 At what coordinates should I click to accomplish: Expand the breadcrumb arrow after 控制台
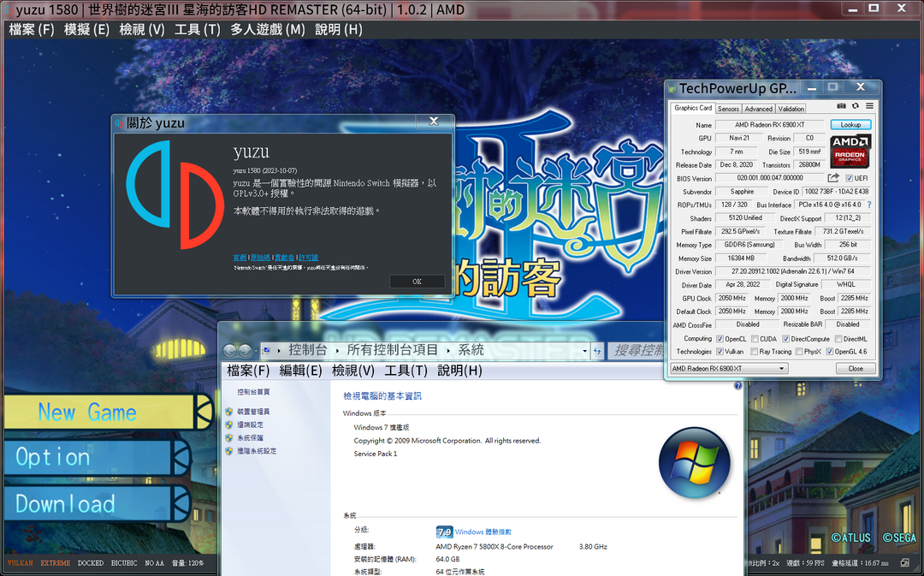tap(337, 351)
